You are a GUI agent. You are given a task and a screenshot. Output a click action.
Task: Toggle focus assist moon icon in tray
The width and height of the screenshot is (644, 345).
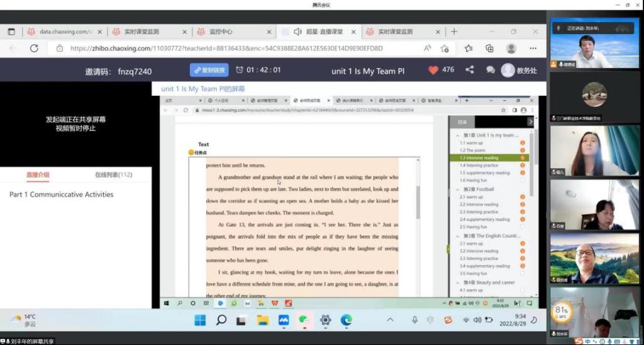click(x=535, y=320)
